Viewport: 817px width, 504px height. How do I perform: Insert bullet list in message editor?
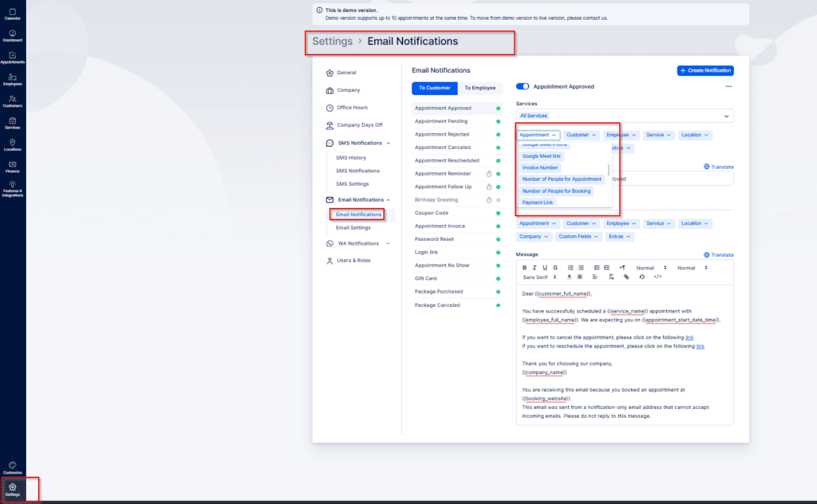coord(581,268)
